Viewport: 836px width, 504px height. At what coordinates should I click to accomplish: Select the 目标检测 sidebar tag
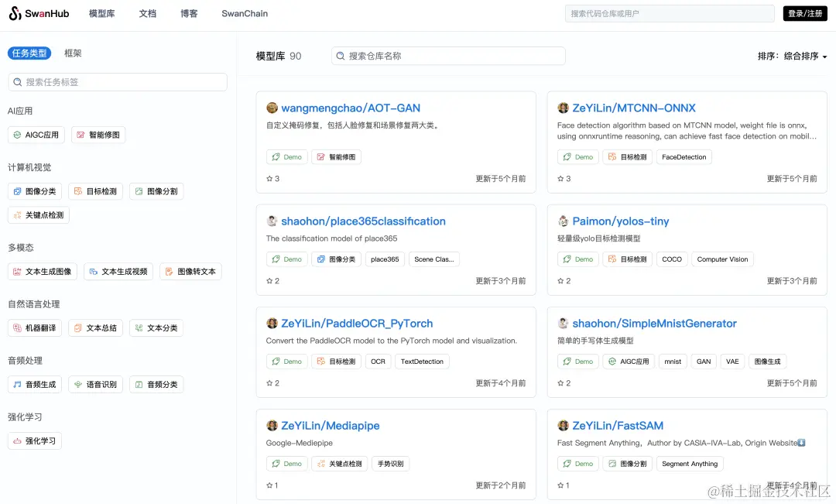pyautogui.click(x=95, y=191)
